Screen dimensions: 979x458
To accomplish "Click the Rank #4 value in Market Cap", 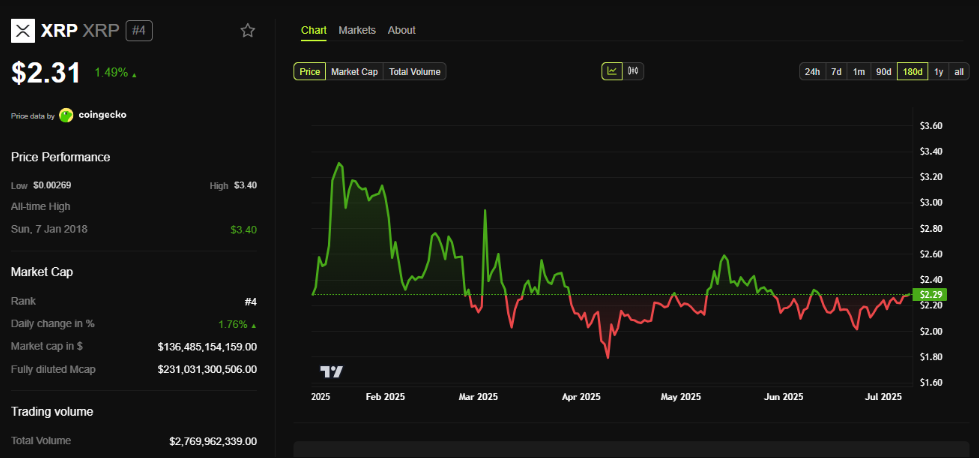I will pyautogui.click(x=250, y=301).
